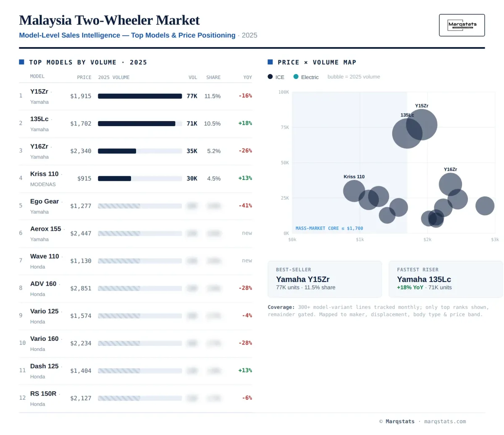The image size is (504, 435).
Task: Click the Vario 125 model name
Action: point(44,311)
